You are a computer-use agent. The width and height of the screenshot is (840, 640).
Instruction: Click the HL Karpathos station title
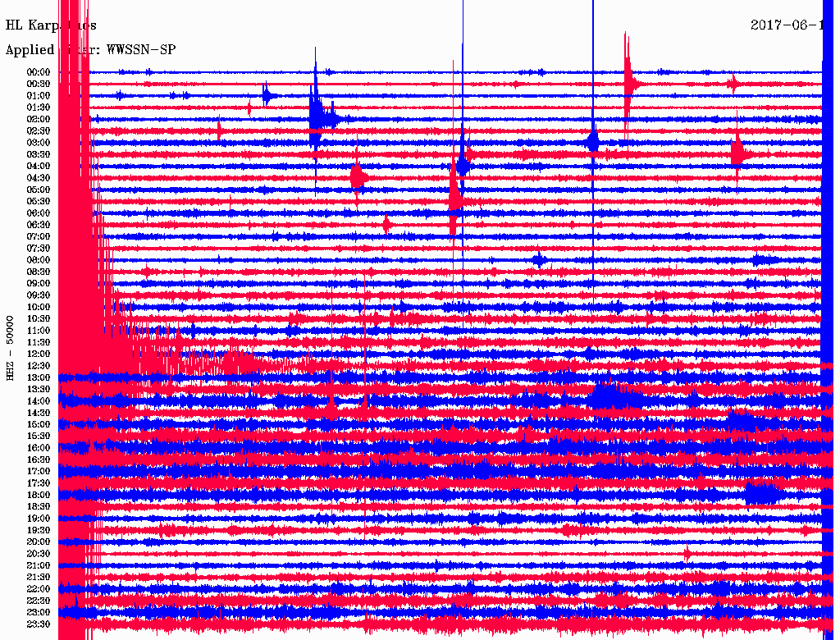tap(51, 25)
